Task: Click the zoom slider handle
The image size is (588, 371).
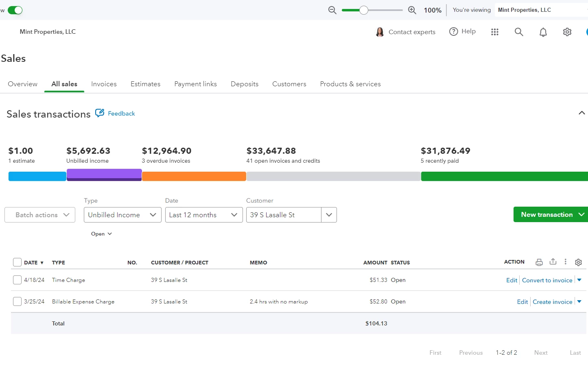Action: [364, 10]
